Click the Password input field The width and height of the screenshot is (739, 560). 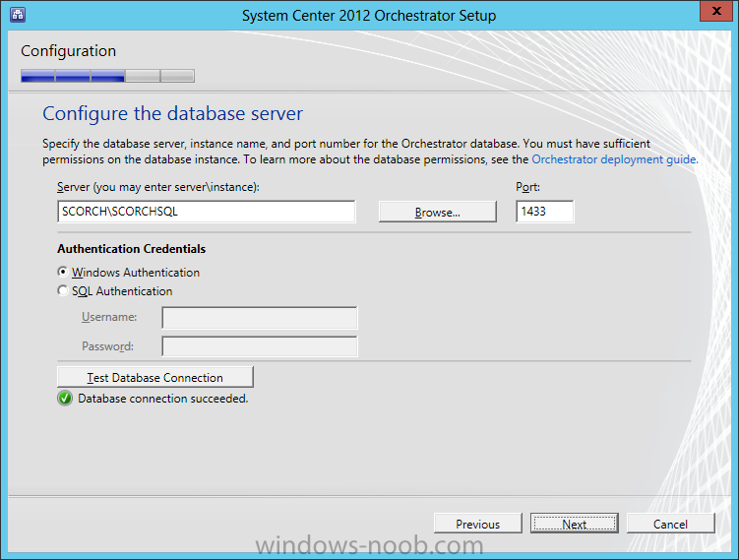[260, 346]
